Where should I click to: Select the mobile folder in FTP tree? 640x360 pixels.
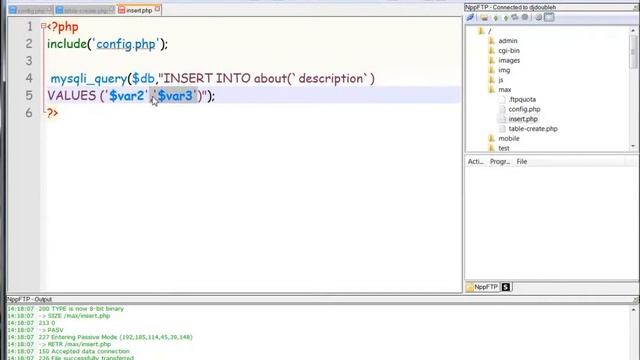(x=509, y=139)
